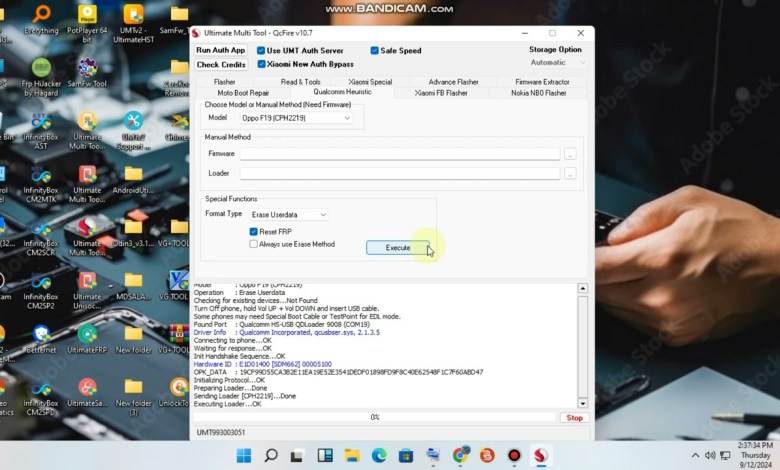
Task: Switch to the Xiaomi Special tab
Action: (370, 82)
